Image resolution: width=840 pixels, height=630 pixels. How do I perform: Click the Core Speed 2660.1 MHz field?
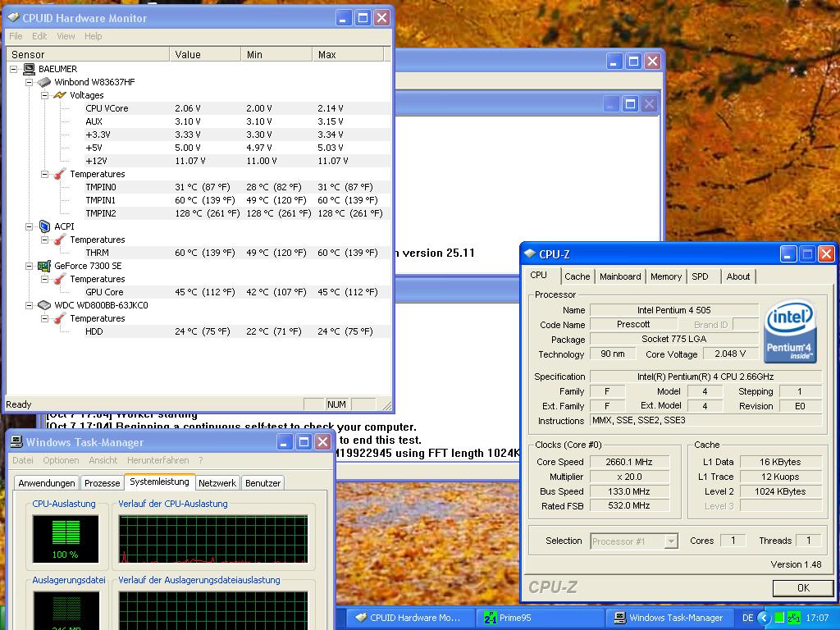tap(629, 462)
